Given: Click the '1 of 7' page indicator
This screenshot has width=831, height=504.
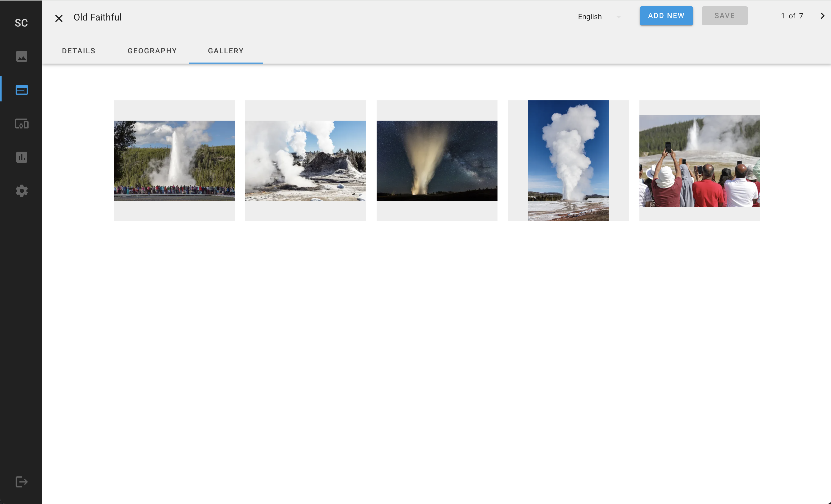Looking at the screenshot, I should [792, 16].
